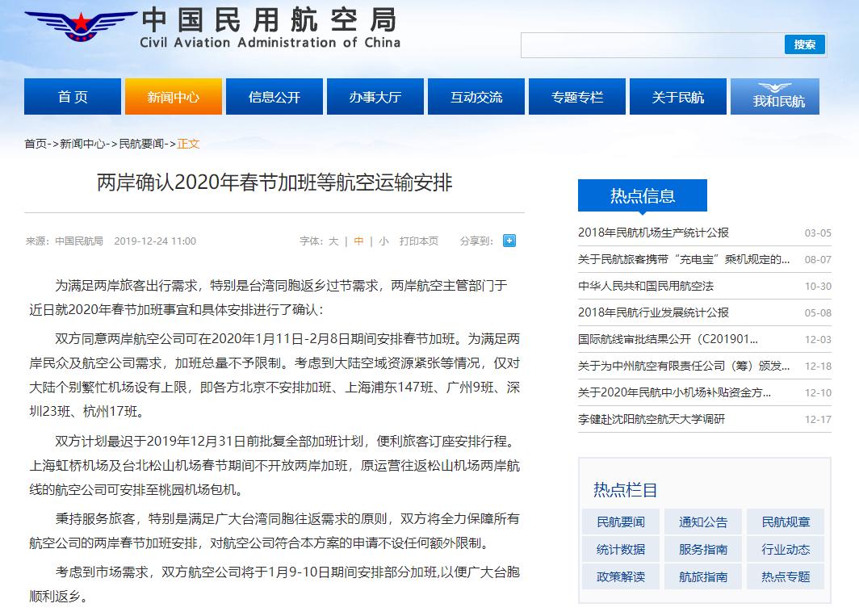Switch font size to 中 (medium)
This screenshot has height=616, width=859.
(x=358, y=241)
